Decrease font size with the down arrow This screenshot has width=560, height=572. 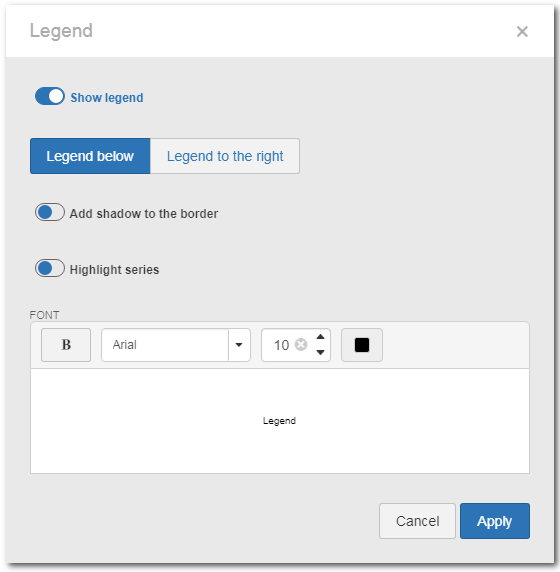coord(320,352)
